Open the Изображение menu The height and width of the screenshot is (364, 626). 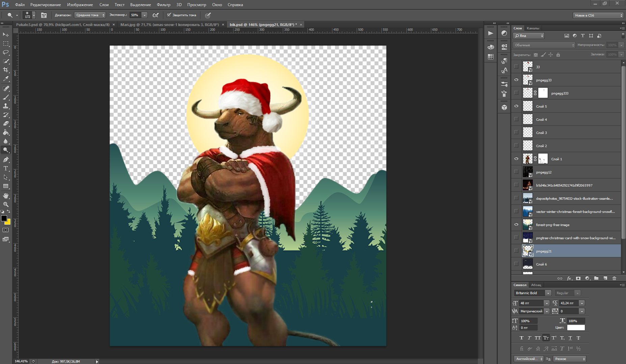[x=80, y=5]
